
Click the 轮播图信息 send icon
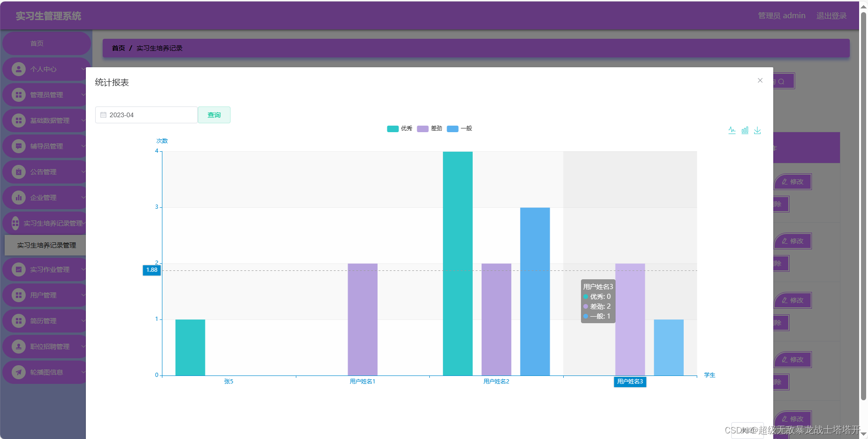(19, 372)
